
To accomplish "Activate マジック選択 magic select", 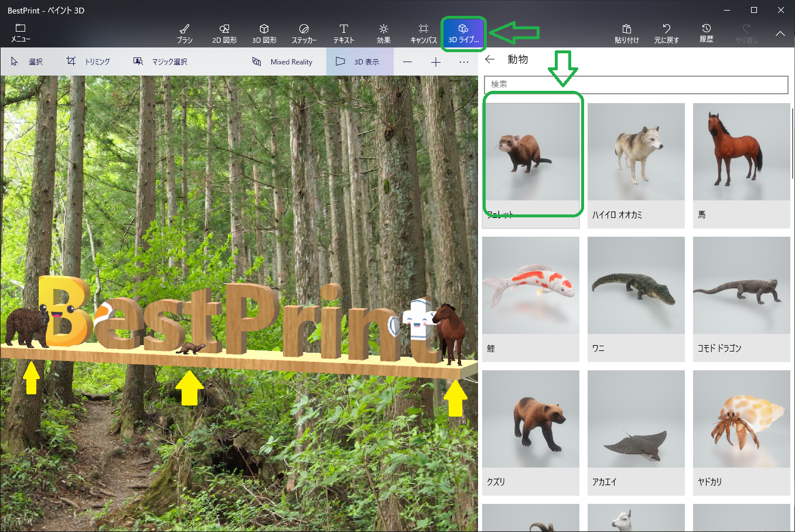I will click(x=160, y=62).
